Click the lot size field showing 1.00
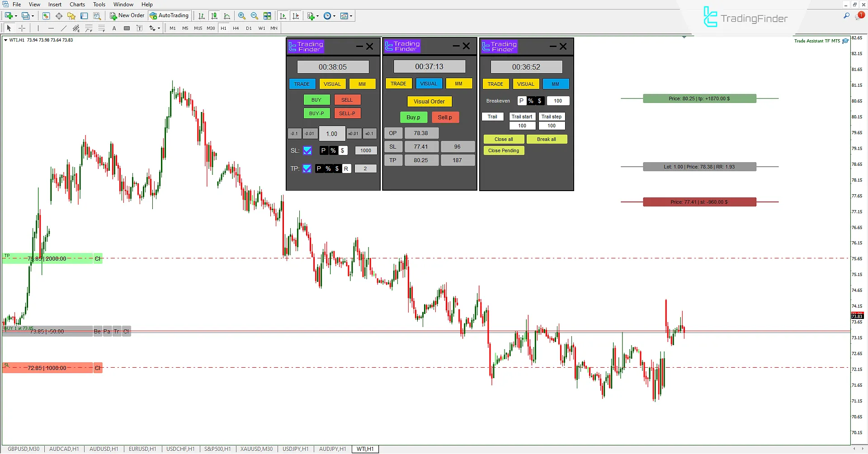Viewport: 868px width, 454px height. click(x=332, y=134)
